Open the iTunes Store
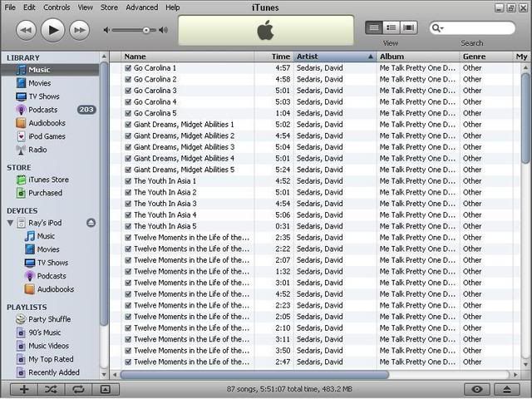 (50, 180)
